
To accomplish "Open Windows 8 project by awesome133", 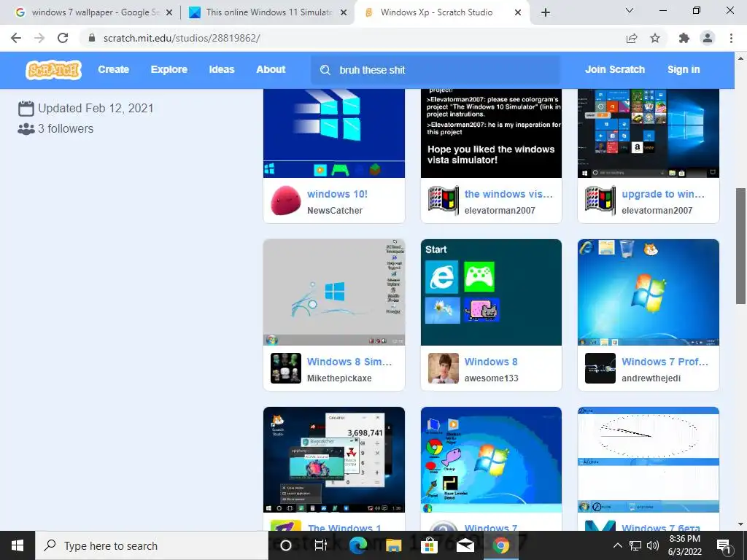I will [x=491, y=362].
